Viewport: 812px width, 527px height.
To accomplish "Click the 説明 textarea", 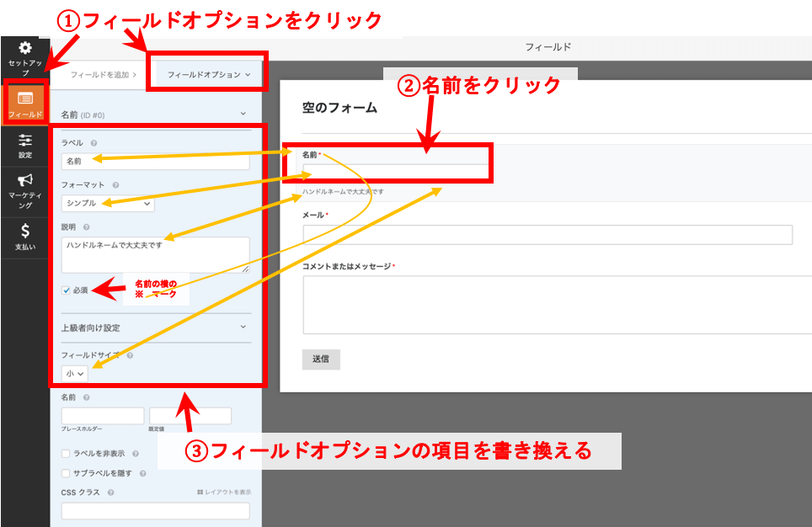I will (155, 255).
